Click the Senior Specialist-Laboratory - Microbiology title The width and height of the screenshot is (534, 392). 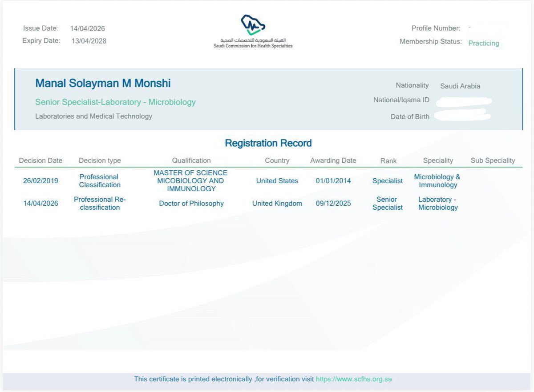(115, 102)
